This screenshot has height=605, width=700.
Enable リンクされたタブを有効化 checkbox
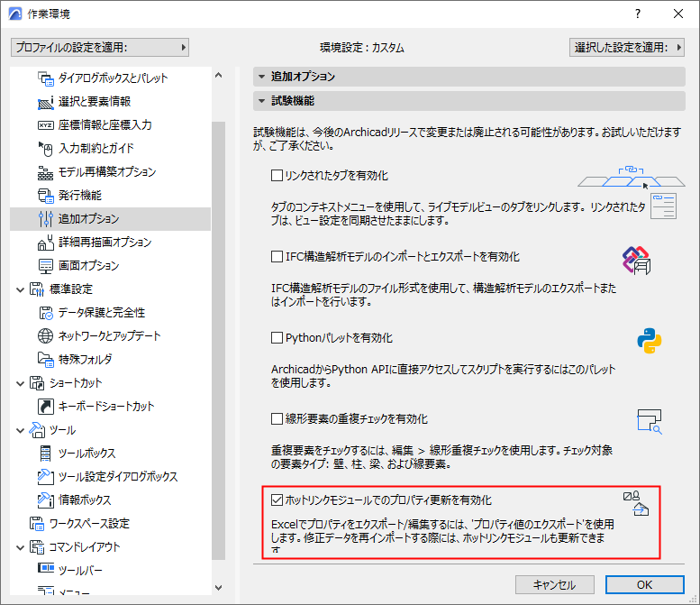click(277, 176)
